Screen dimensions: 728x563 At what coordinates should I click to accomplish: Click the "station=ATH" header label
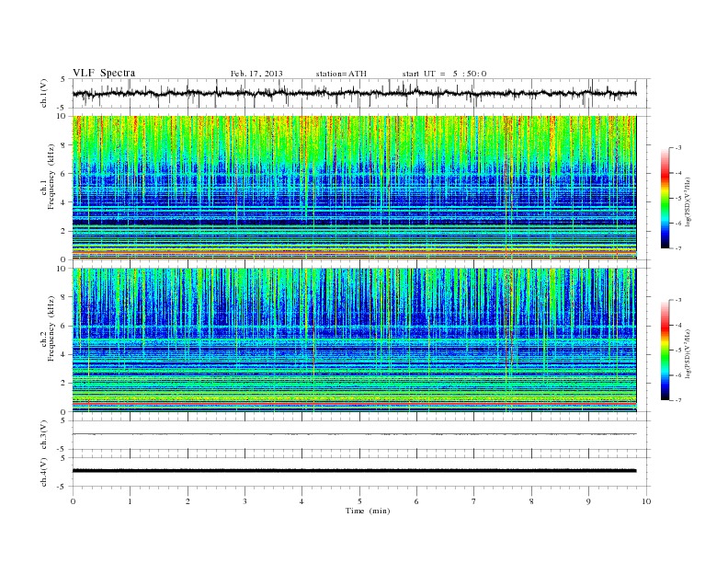click(341, 74)
